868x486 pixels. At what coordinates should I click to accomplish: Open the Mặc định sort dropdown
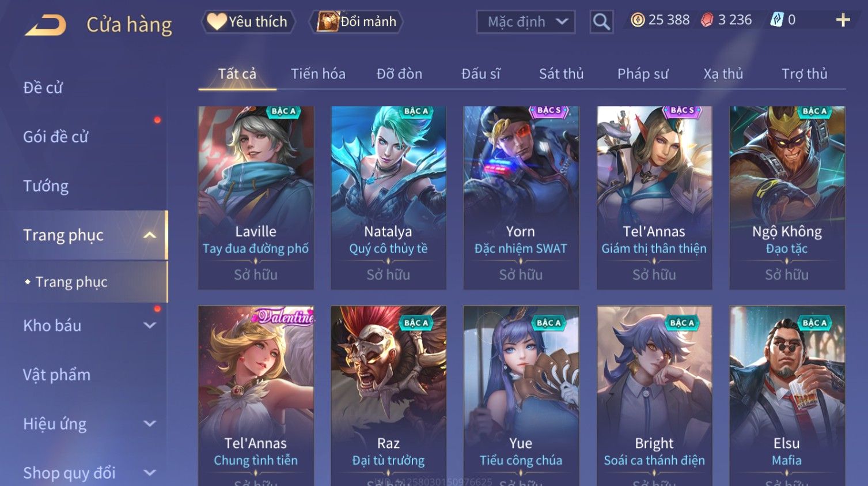(x=525, y=22)
